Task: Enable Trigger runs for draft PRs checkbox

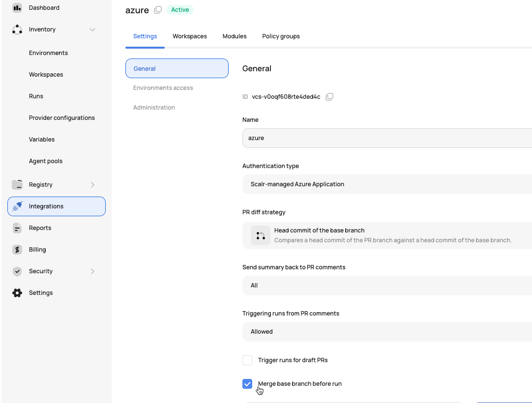Action: pos(247,360)
